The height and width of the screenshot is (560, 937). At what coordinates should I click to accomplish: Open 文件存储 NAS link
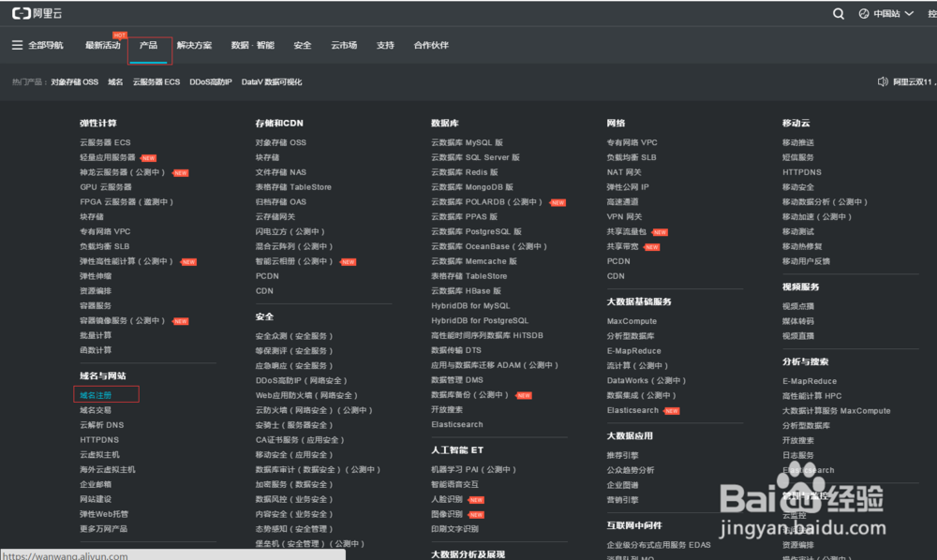281,172
